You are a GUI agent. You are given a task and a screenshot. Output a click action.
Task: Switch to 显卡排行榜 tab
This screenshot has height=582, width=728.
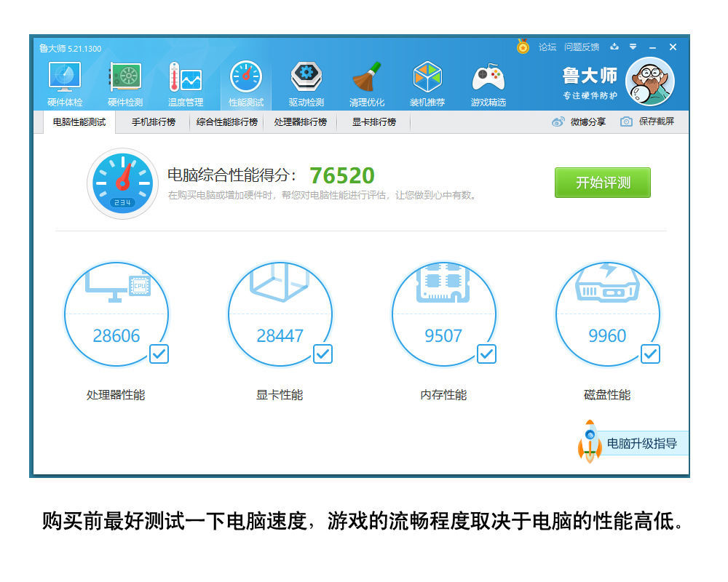[373, 122]
